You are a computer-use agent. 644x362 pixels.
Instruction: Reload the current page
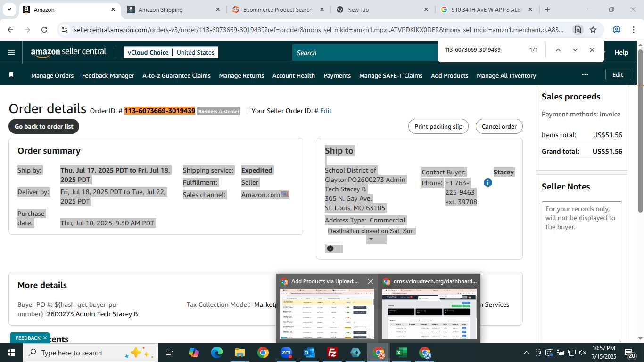coord(44,30)
